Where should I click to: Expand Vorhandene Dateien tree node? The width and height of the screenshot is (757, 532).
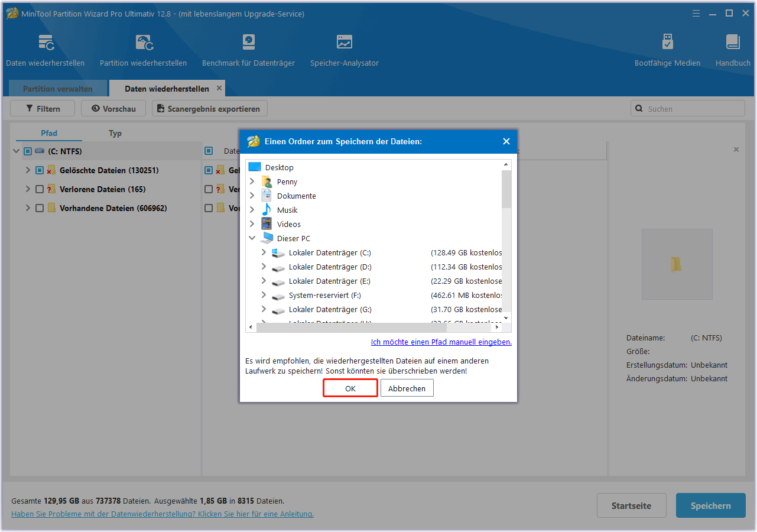pyautogui.click(x=28, y=208)
